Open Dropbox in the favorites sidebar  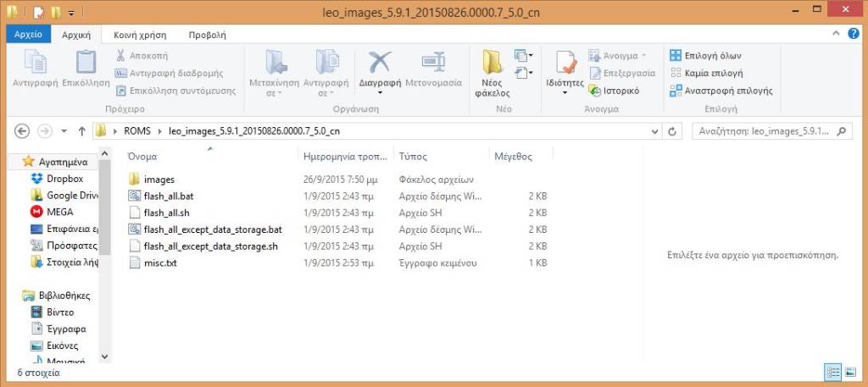(64, 179)
